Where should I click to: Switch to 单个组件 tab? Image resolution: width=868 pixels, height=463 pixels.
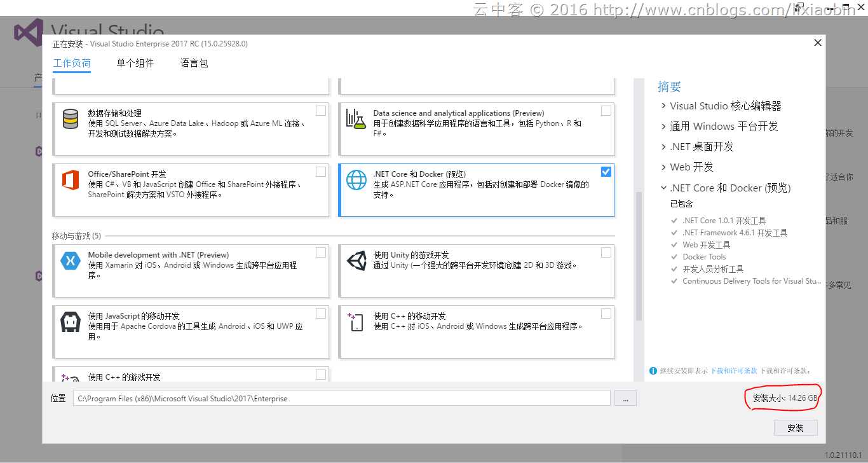[x=135, y=63]
